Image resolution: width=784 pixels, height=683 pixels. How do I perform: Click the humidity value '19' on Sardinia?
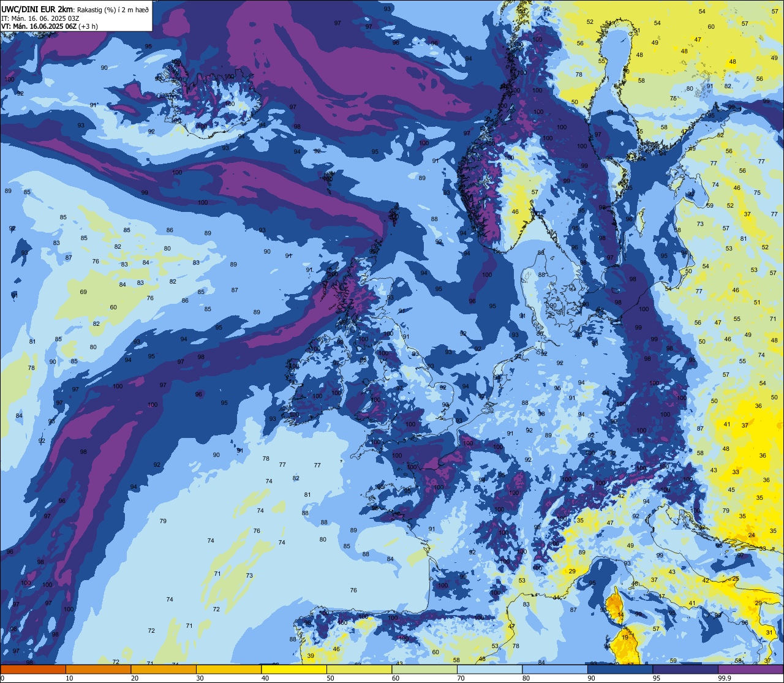[625, 638]
